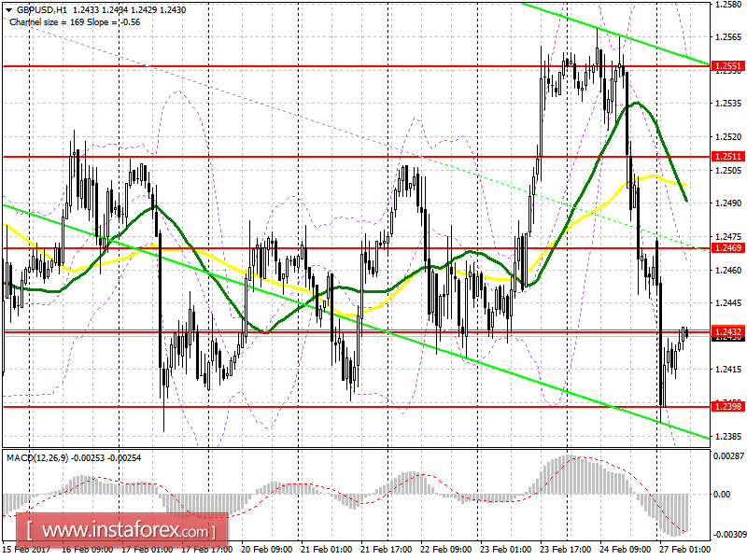Click the 'Channel size = 169 Slope = -0.56' label
Screen dimensions: 747x560
75,21
